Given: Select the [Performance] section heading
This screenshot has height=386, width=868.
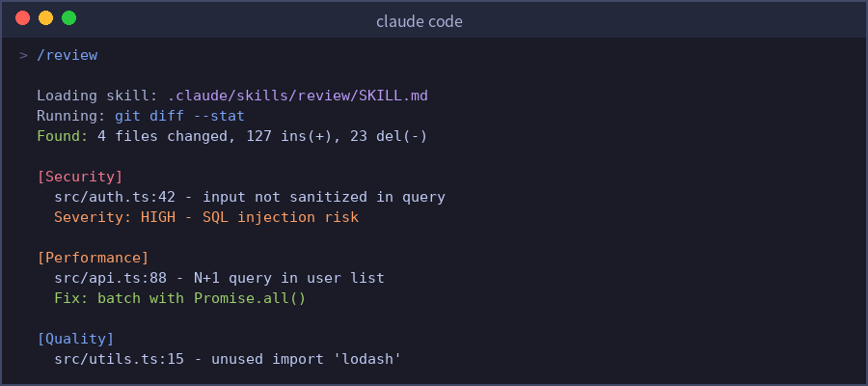Looking at the screenshot, I should coord(93,258).
